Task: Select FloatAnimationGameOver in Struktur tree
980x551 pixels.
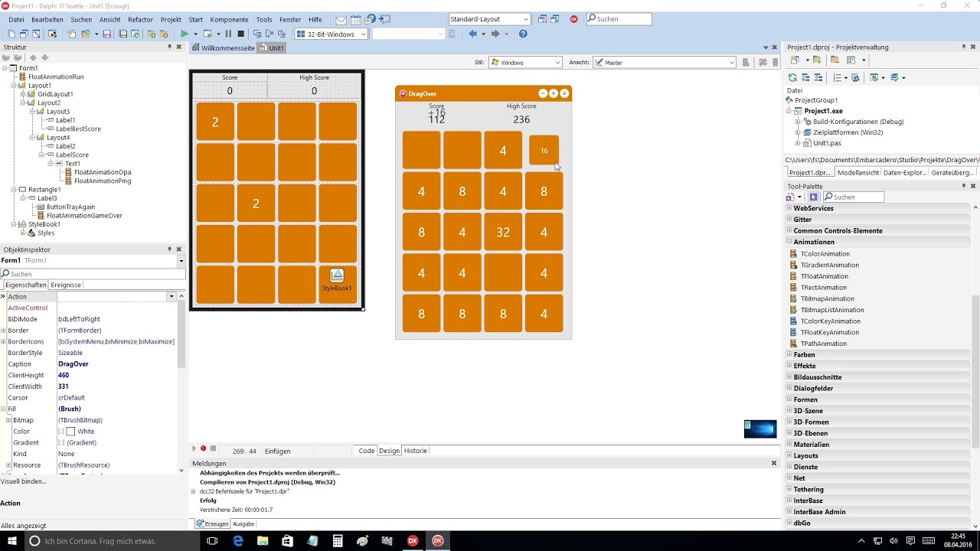Action: [x=84, y=216]
